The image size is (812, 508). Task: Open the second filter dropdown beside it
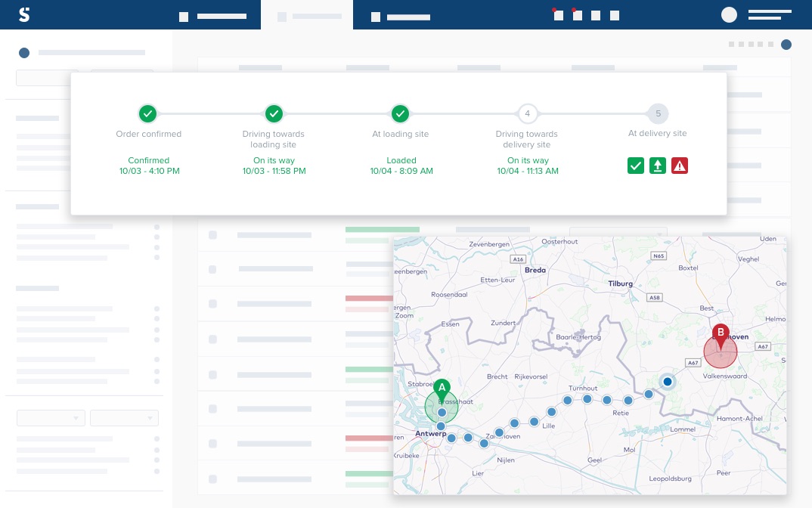click(124, 417)
